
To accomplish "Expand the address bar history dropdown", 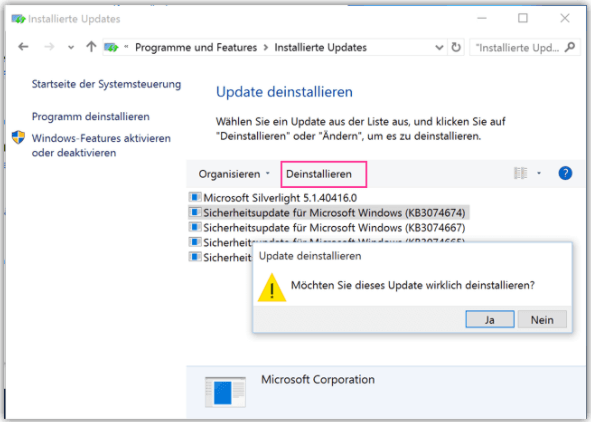I will point(439,47).
